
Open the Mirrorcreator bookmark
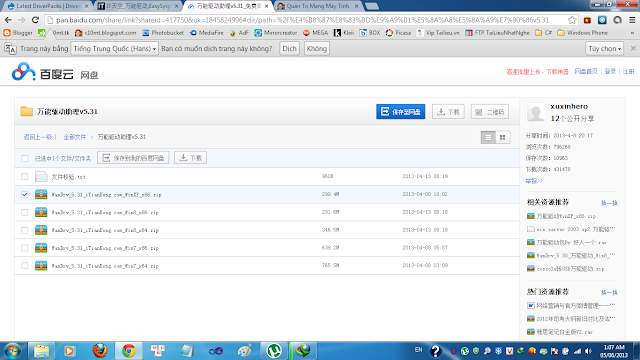pos(276,33)
